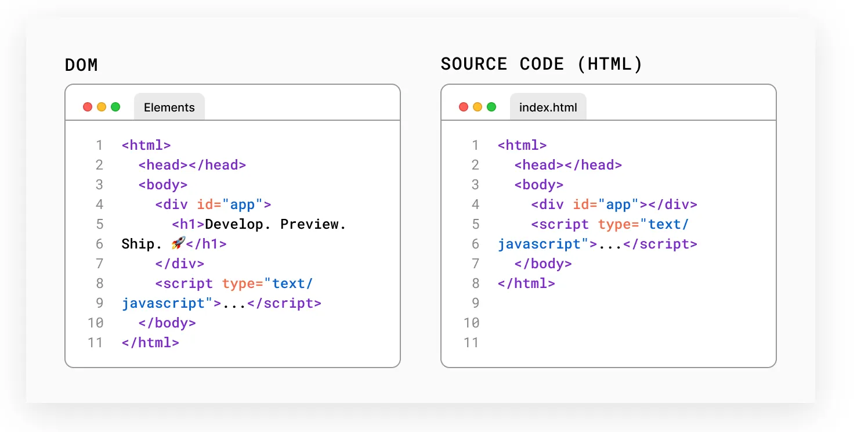Select line number 7 in index.html window
The image size is (868, 432).
point(475,264)
